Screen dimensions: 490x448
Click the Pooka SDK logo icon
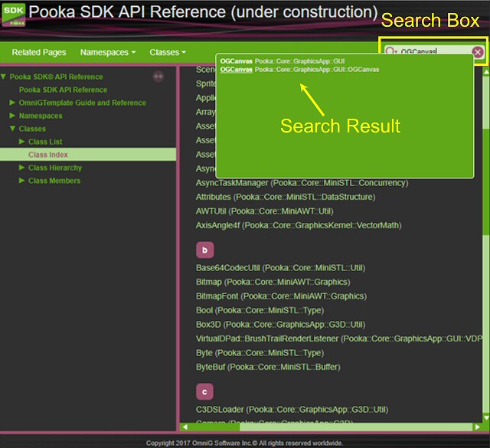14,15
